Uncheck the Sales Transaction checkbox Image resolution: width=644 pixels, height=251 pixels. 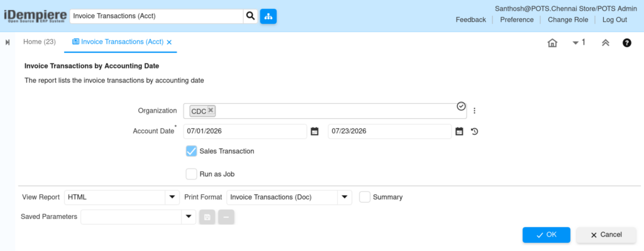coord(191,151)
